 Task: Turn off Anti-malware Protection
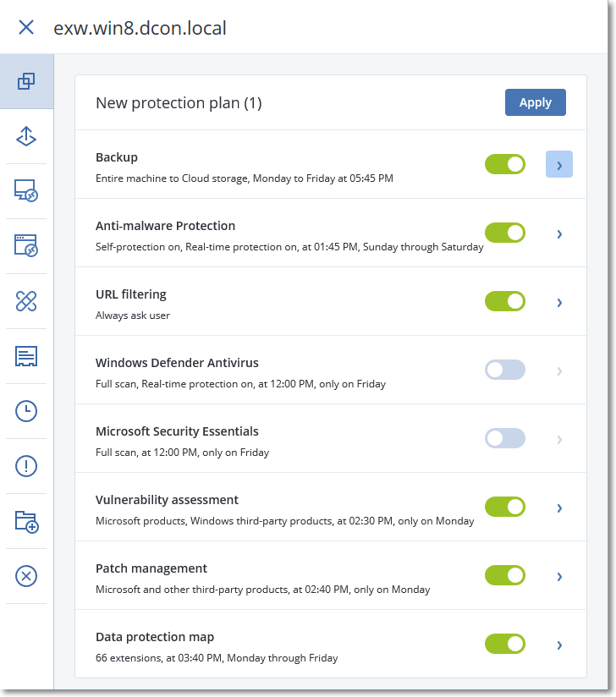click(505, 233)
